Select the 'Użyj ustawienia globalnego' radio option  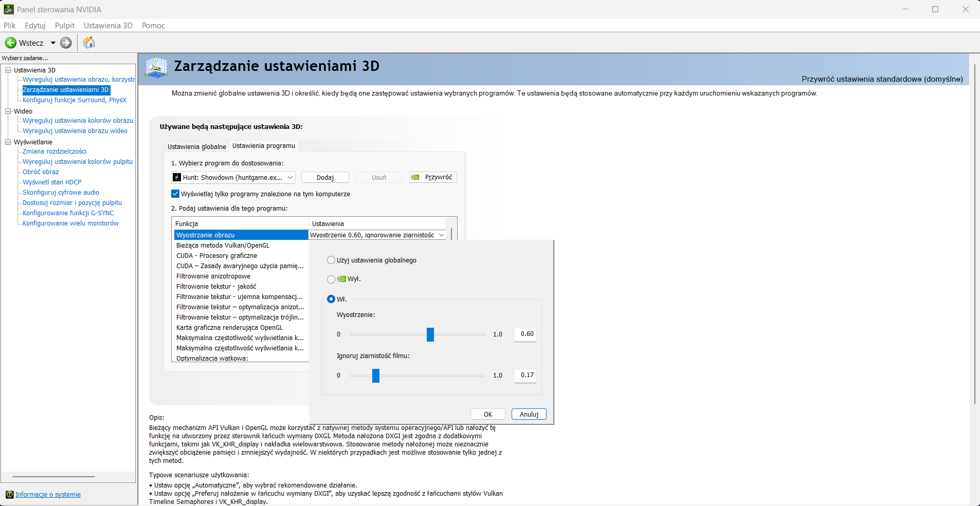(x=331, y=260)
